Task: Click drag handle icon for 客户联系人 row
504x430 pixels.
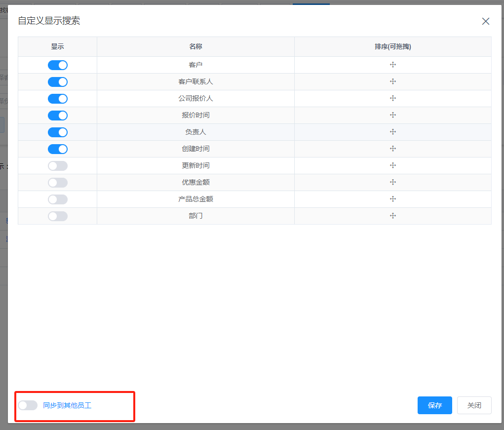Action: [393, 81]
